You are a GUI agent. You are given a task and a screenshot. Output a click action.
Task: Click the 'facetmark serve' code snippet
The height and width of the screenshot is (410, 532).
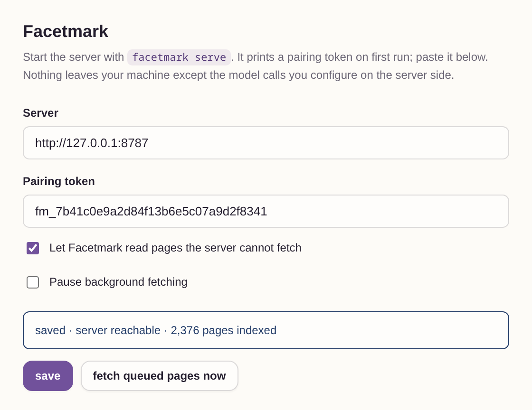click(x=179, y=57)
